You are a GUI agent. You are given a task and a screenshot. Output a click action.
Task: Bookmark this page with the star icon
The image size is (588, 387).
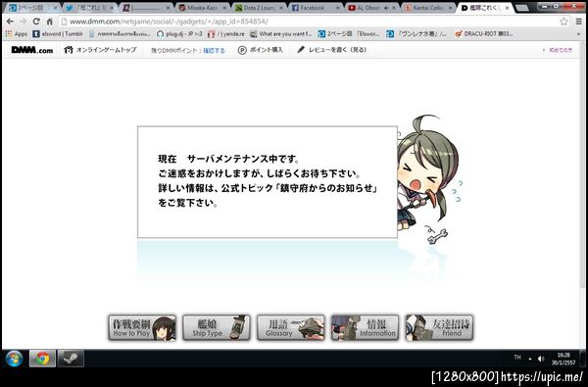564,22
